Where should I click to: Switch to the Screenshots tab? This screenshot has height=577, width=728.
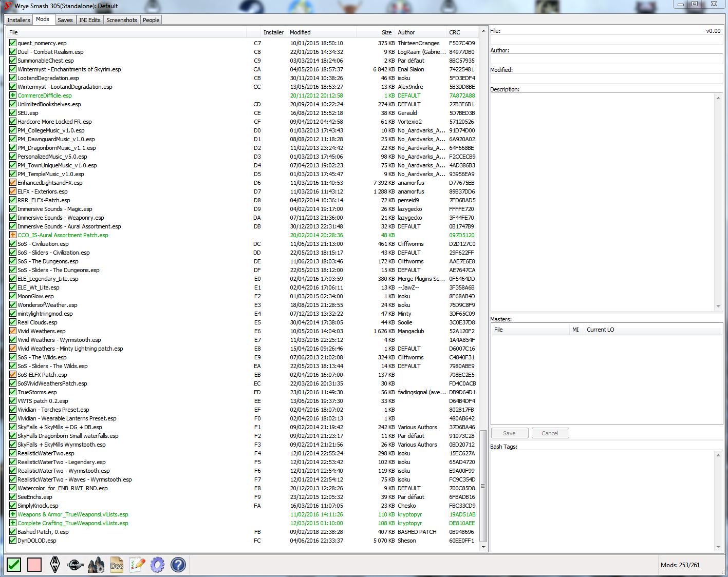point(122,20)
